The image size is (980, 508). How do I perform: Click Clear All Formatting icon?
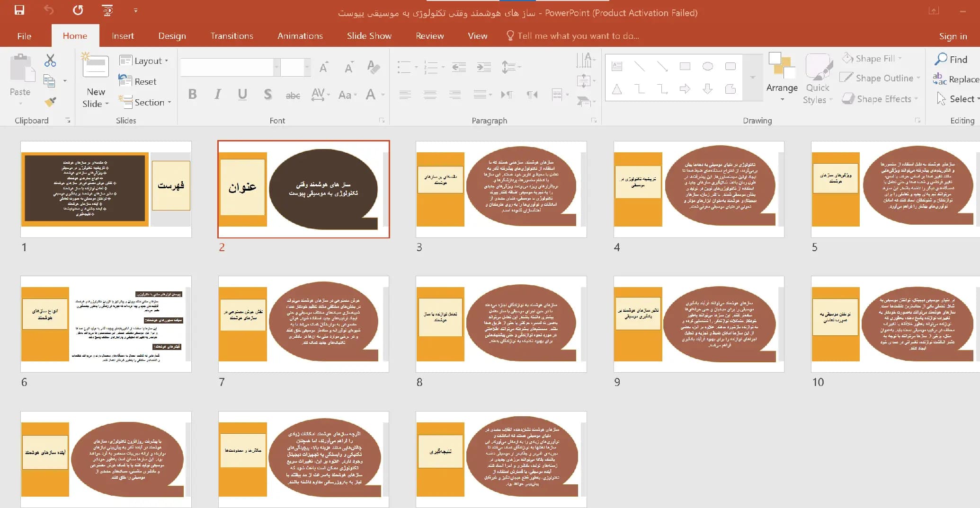tap(373, 67)
